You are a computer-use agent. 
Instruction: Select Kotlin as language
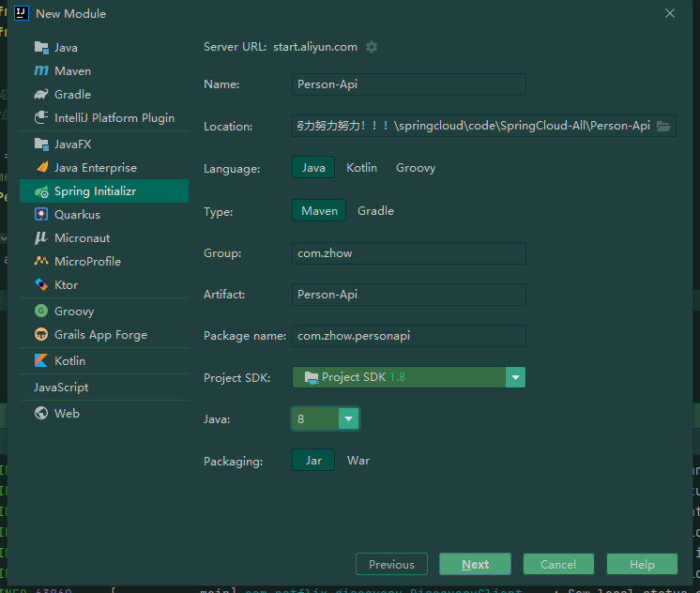click(x=361, y=167)
